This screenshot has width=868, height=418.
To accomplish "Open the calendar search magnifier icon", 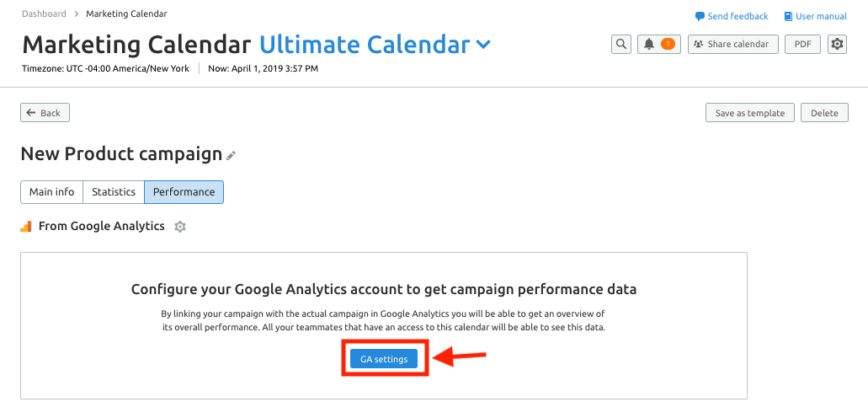I will point(621,45).
